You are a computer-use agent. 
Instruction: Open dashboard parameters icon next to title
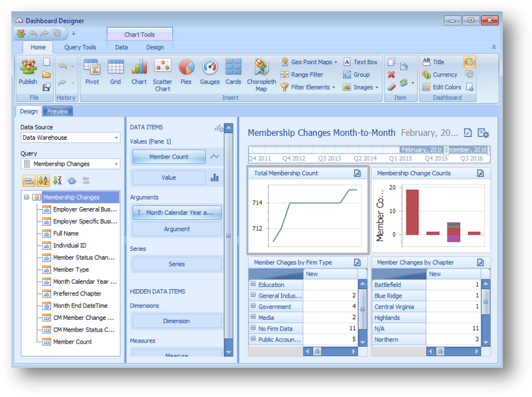pos(483,133)
